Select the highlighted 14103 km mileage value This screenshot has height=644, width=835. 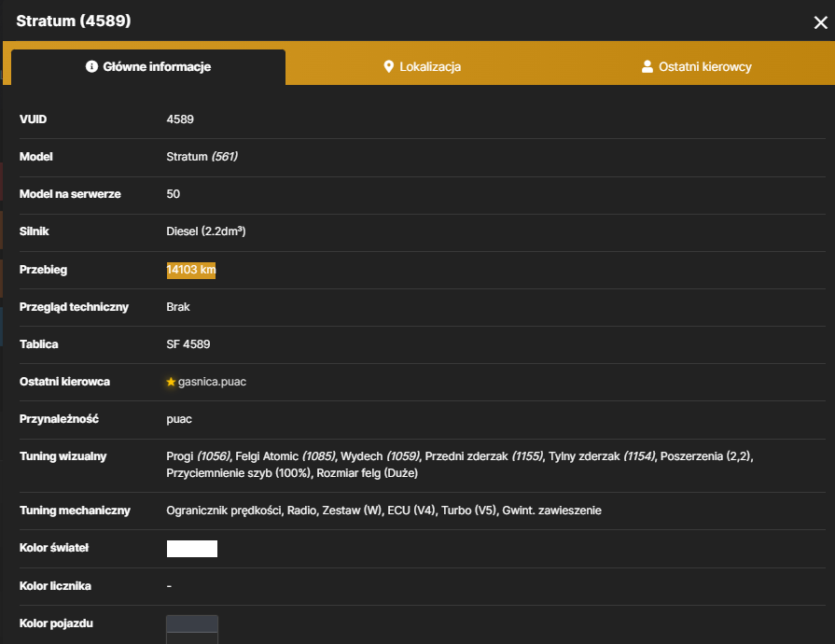[x=191, y=270]
